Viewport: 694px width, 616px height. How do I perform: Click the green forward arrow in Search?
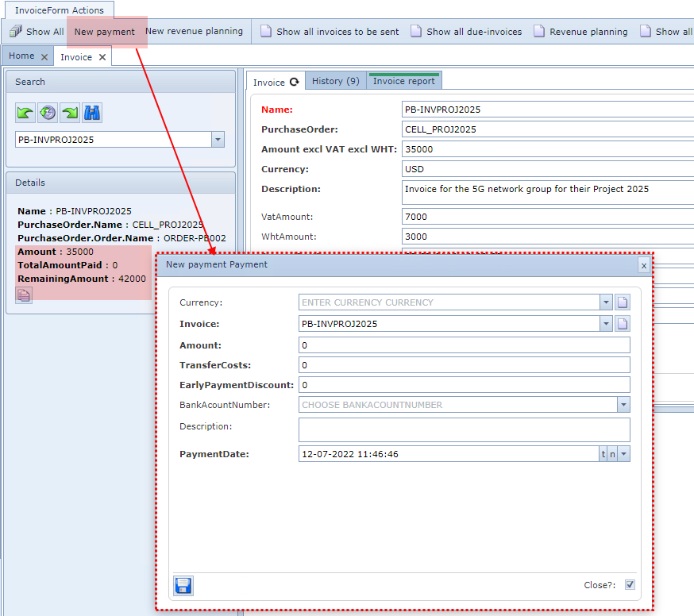click(x=70, y=113)
